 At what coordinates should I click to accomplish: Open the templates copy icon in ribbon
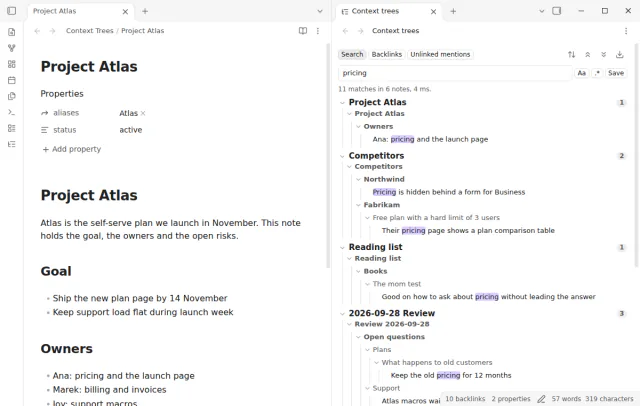11,96
